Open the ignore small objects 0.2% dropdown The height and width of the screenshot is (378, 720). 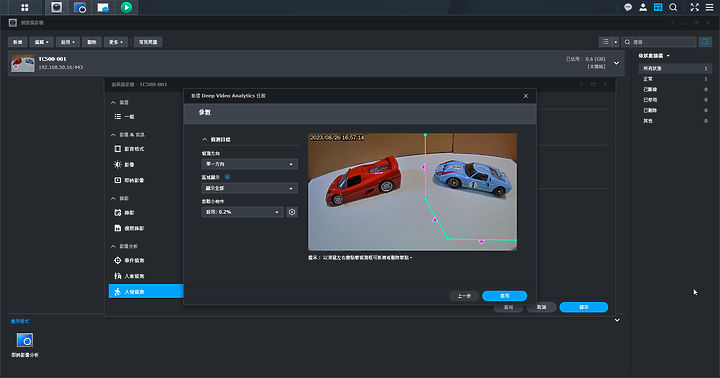242,212
